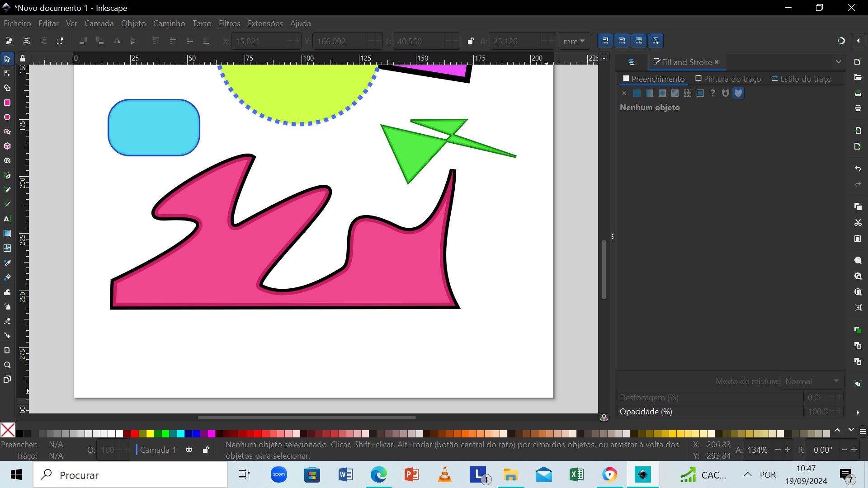Toggle width and height ratio lock
868x488 pixels.
pyautogui.click(x=470, y=41)
